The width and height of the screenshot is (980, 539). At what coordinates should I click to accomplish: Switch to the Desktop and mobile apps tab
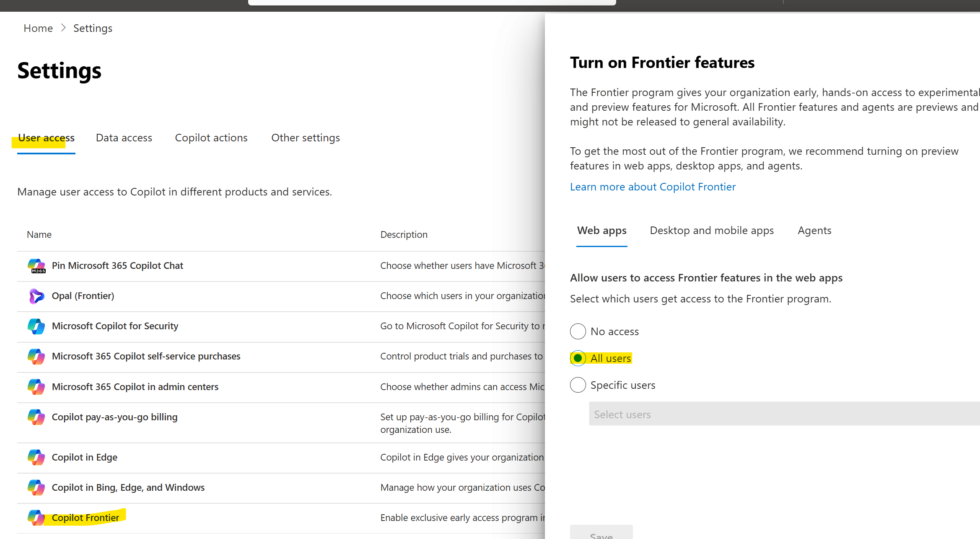(x=711, y=230)
